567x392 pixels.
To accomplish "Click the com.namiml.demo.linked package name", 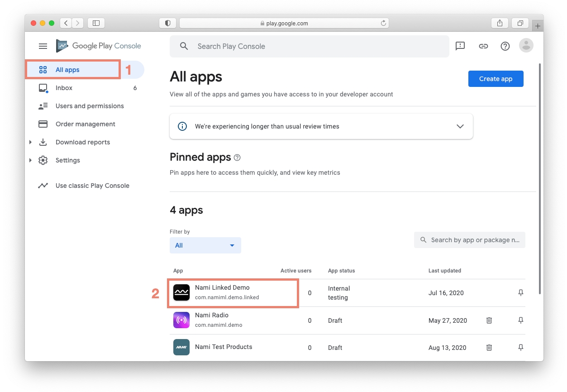I will tap(227, 297).
